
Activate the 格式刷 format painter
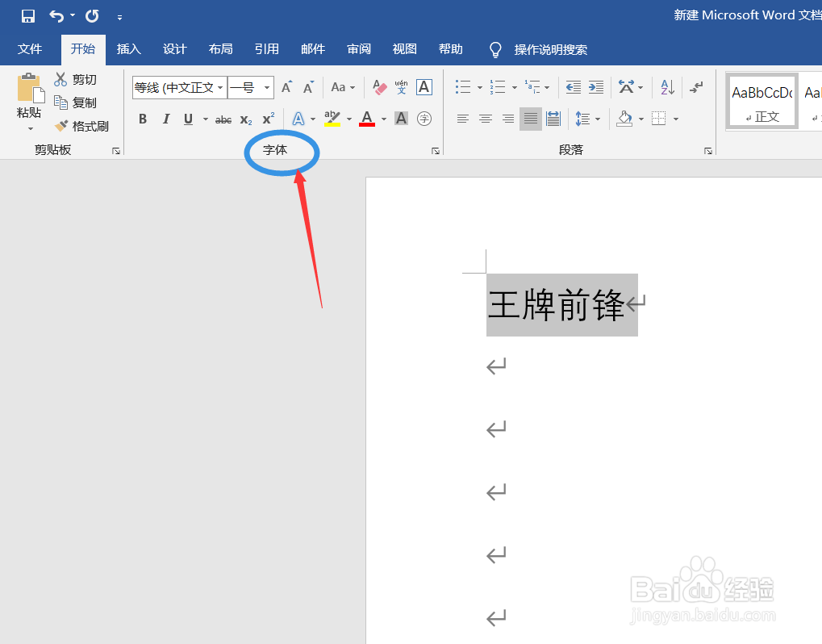tap(81, 127)
